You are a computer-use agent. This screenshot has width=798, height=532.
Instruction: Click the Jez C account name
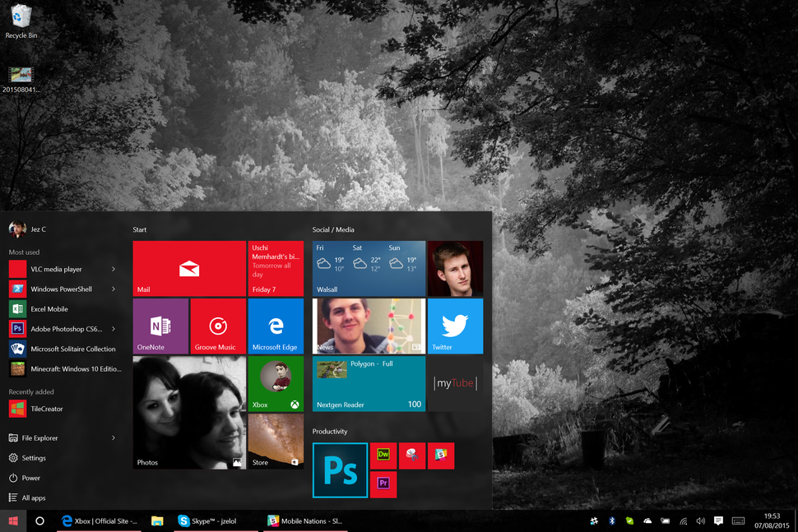point(39,229)
